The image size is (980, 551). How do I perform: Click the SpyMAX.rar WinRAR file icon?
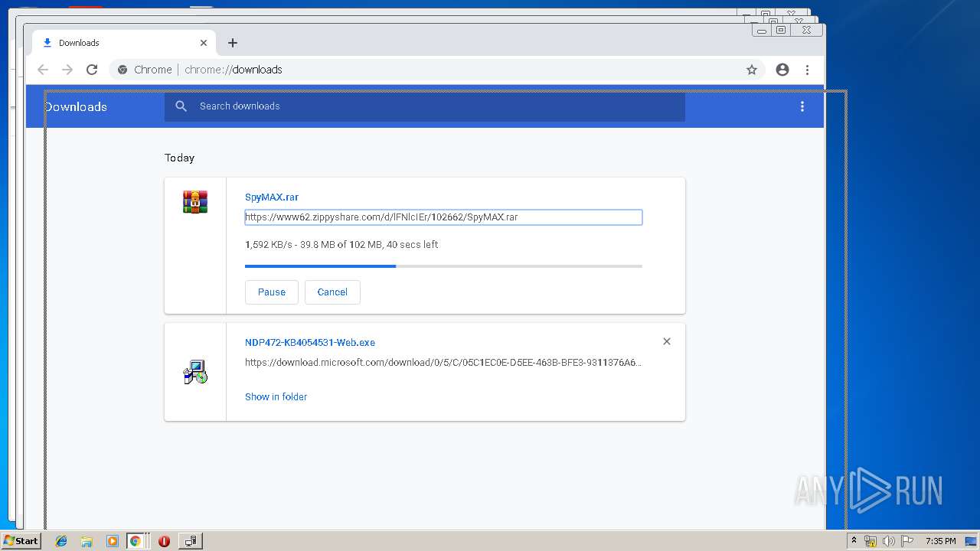[195, 202]
